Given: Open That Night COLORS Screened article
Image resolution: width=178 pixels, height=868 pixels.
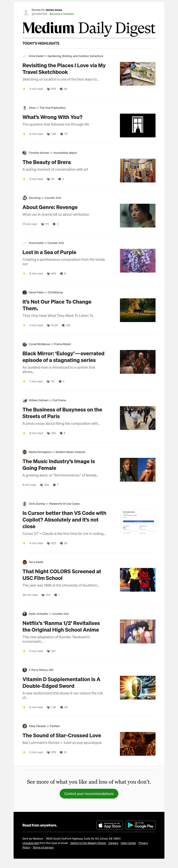Looking at the screenshot, I should [62, 575].
